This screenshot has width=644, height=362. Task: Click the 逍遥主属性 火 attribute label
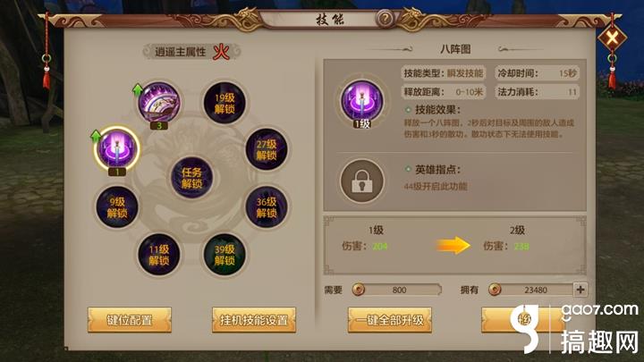pos(191,52)
